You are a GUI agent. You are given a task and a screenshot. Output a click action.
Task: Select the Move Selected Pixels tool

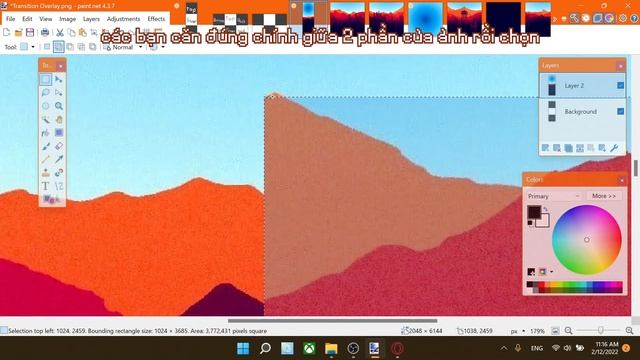point(59,79)
